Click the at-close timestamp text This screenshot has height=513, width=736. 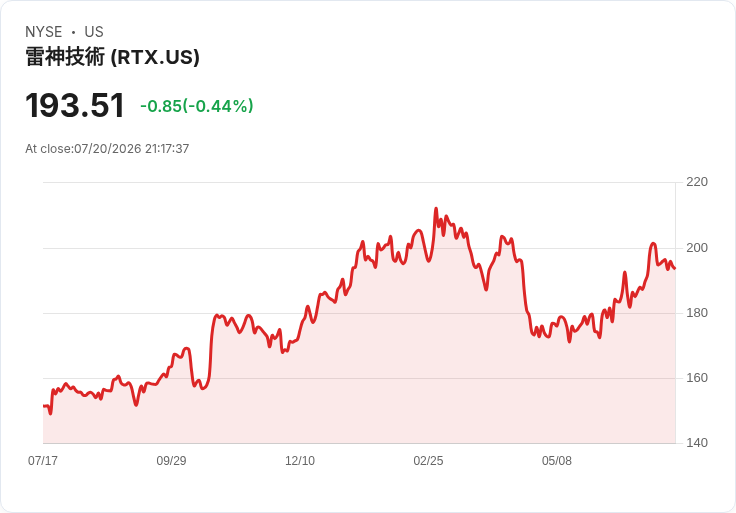(107, 149)
